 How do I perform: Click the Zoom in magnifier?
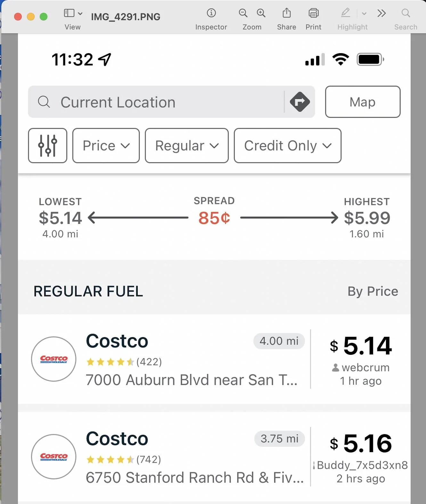pyautogui.click(x=261, y=13)
